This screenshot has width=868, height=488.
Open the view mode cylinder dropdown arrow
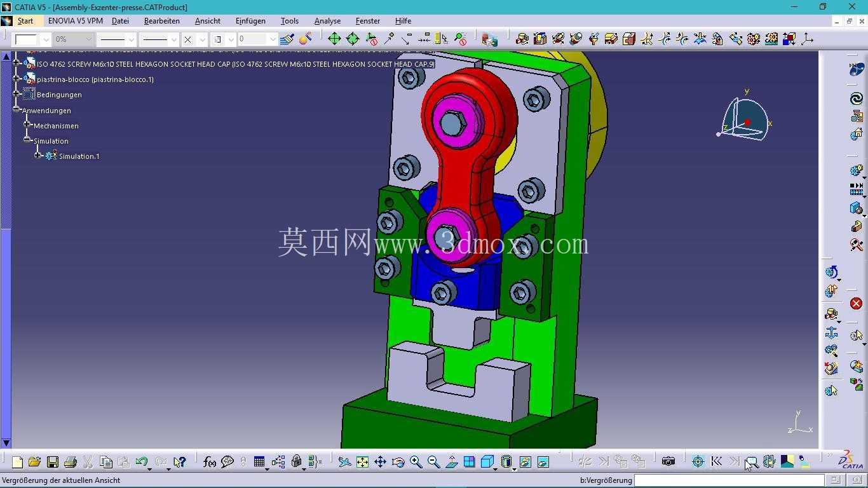(513, 468)
